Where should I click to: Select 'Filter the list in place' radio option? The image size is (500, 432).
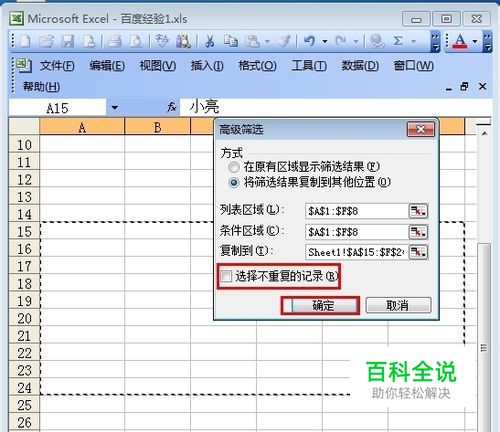pyautogui.click(x=234, y=167)
